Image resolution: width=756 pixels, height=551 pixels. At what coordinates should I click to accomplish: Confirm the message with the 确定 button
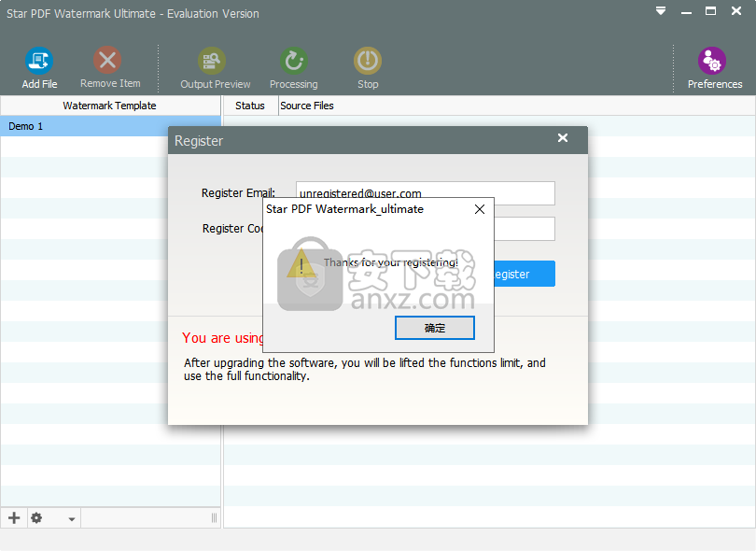[x=434, y=328]
